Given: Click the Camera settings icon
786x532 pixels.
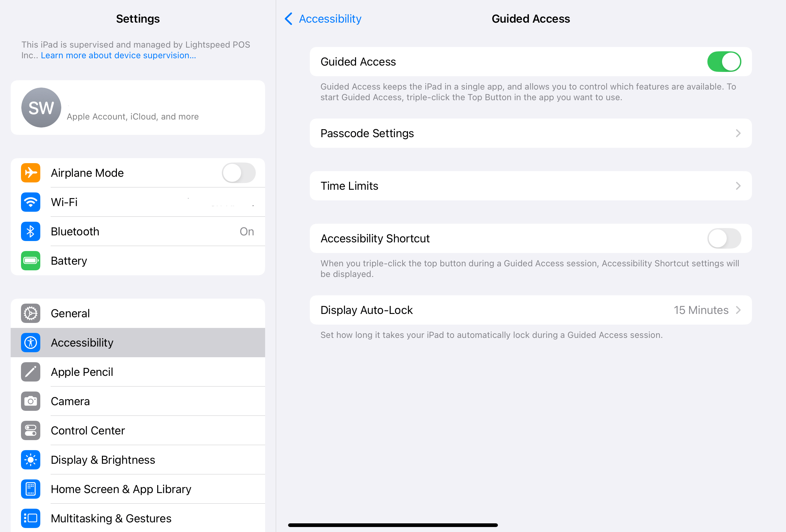Looking at the screenshot, I should click(x=30, y=401).
